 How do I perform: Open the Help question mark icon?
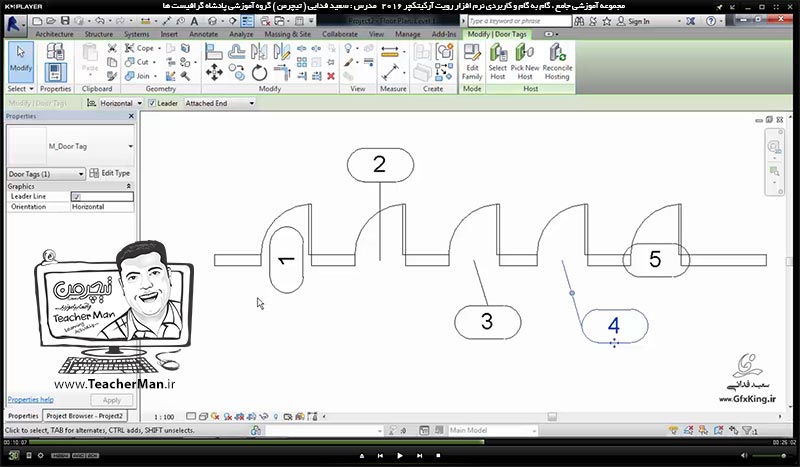point(711,21)
